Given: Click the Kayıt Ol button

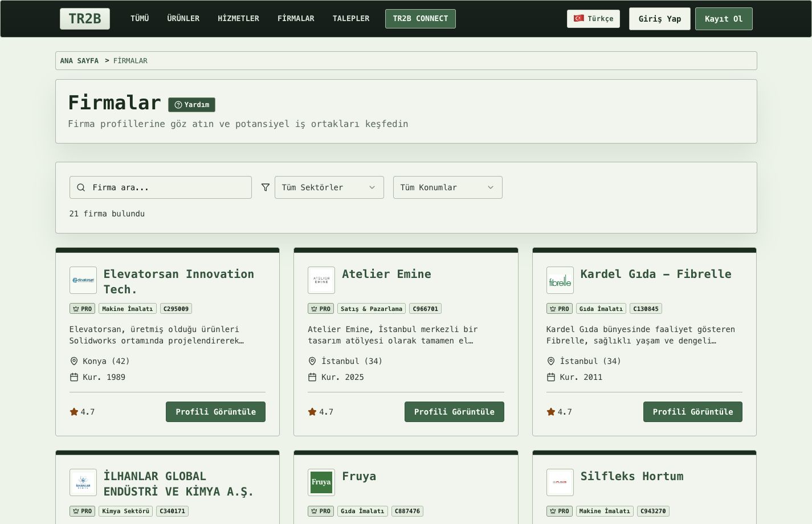Looking at the screenshot, I should (724, 19).
